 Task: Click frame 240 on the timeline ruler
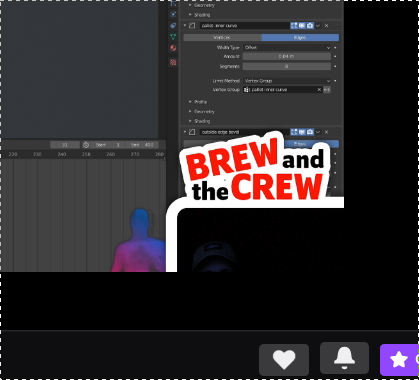(62, 154)
